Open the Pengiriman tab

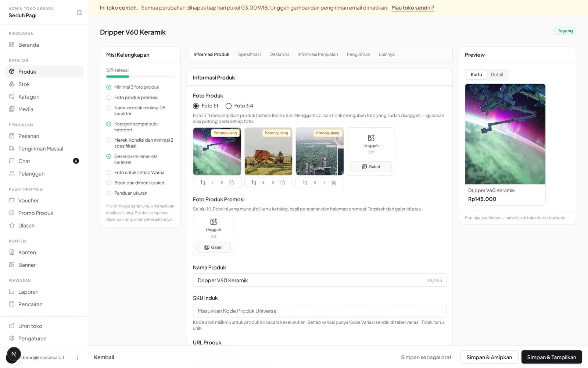358,54
